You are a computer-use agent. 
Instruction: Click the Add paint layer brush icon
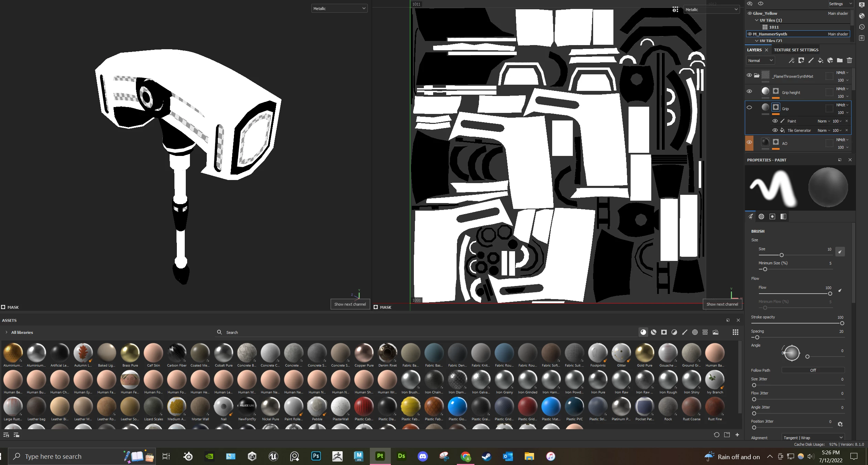[811, 61]
